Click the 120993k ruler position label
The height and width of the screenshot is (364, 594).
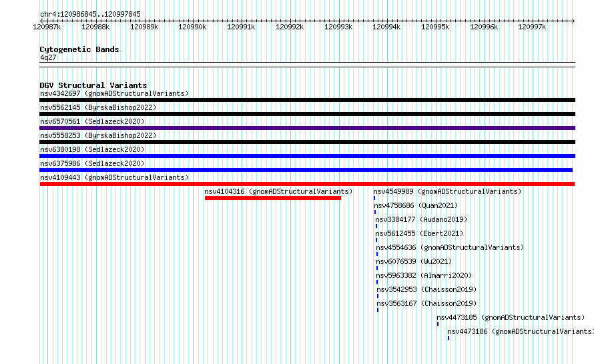point(338,27)
